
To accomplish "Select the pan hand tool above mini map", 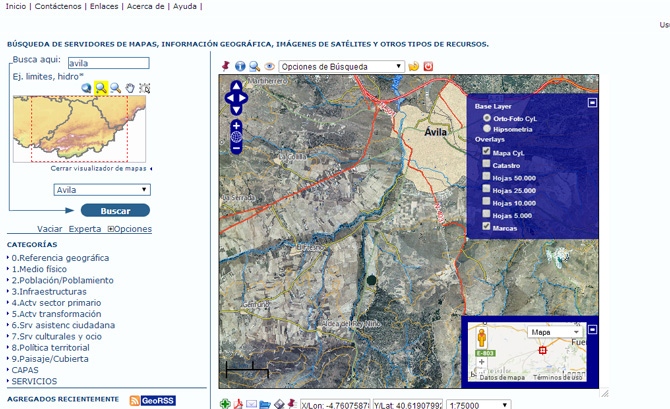I will (130, 88).
